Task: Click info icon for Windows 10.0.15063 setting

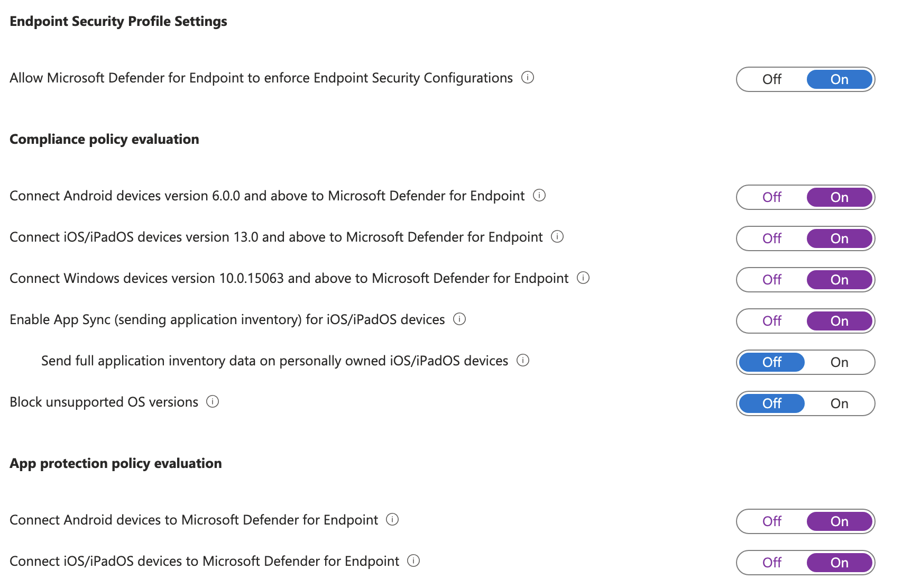Action: tap(584, 279)
